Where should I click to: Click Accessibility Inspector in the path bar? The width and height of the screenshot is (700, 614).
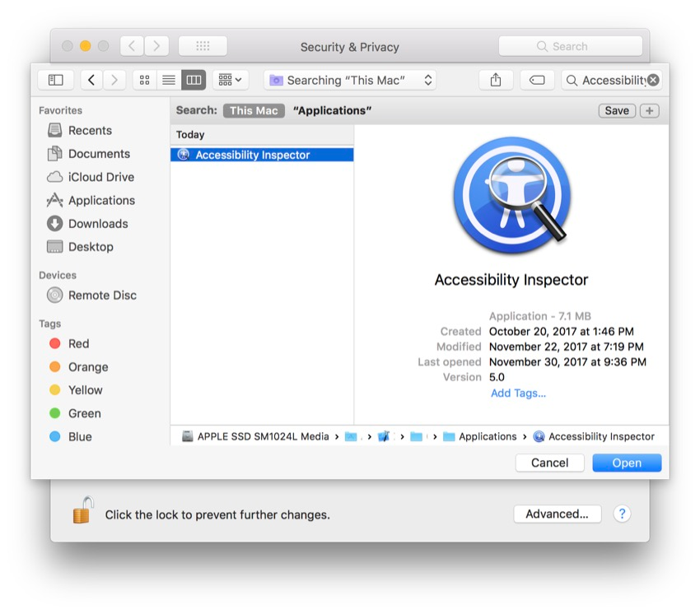(x=595, y=436)
